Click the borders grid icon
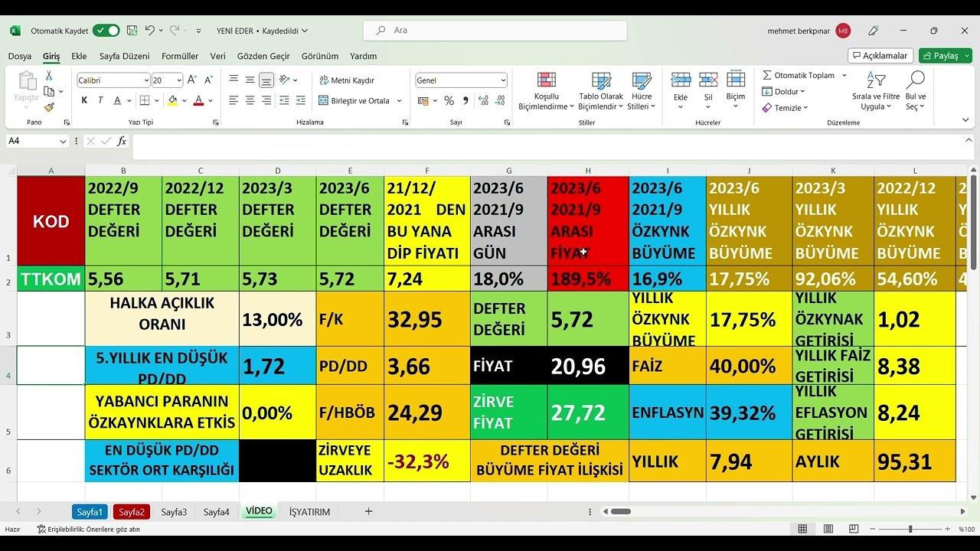 (x=145, y=100)
